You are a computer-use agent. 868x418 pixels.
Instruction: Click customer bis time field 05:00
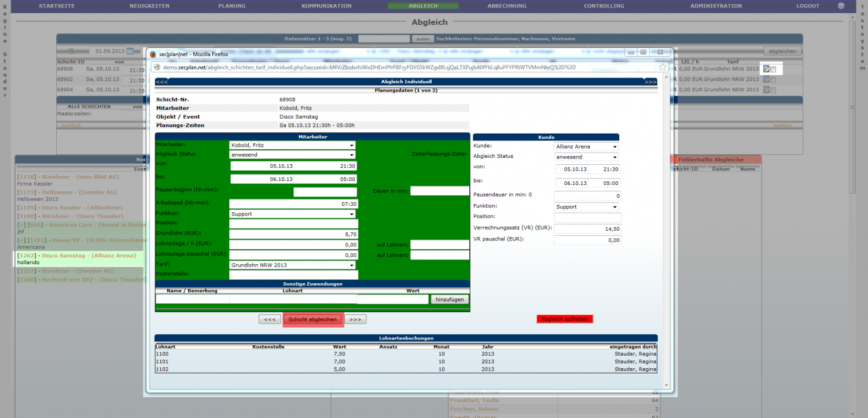pos(604,183)
